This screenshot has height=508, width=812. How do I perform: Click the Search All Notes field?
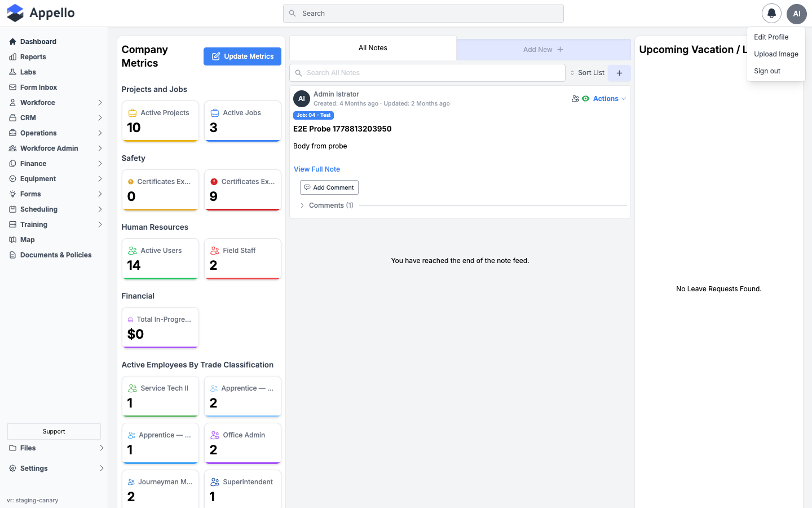pos(427,73)
